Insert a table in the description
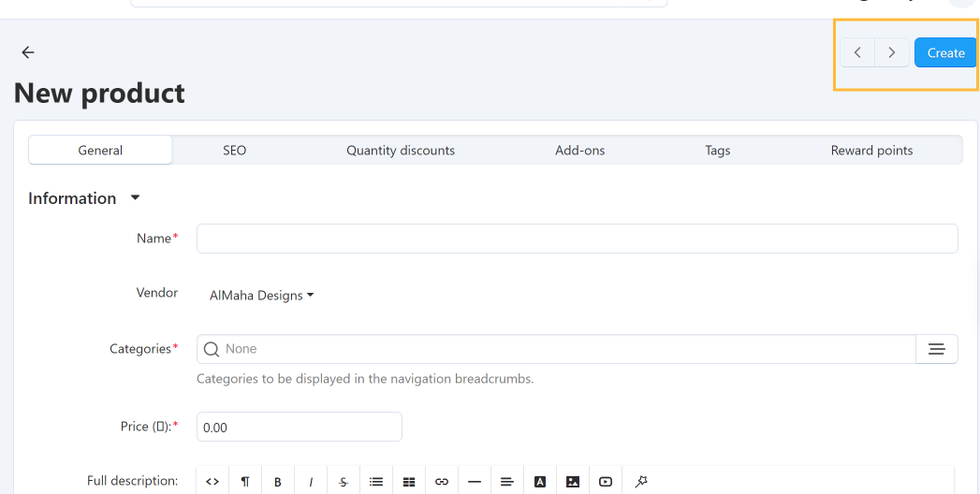Viewport: 980px width, 494px height. 409,482
